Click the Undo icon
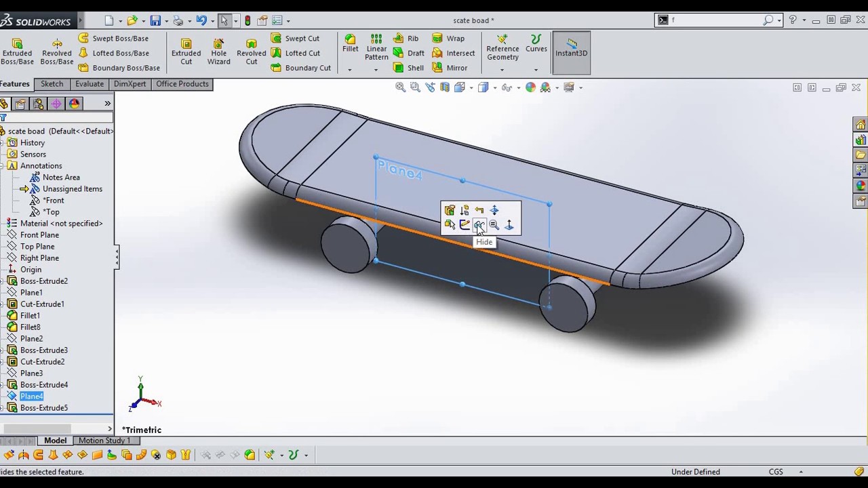 click(201, 21)
